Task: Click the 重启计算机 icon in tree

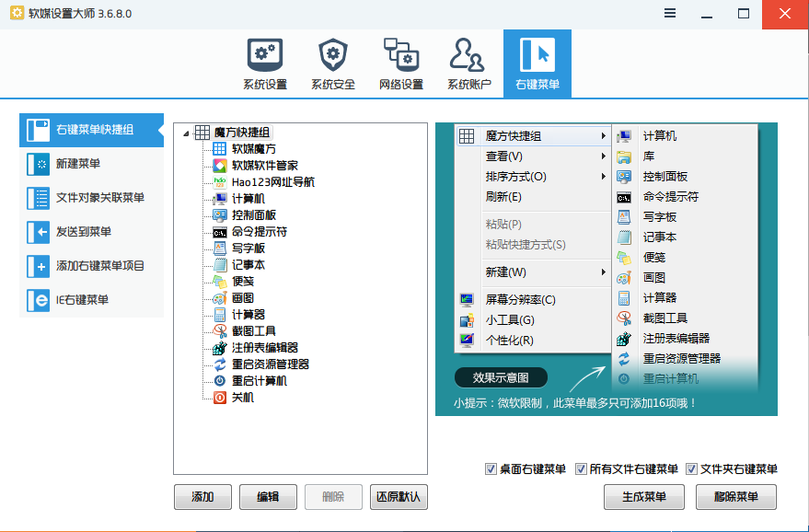Action: click(219, 381)
